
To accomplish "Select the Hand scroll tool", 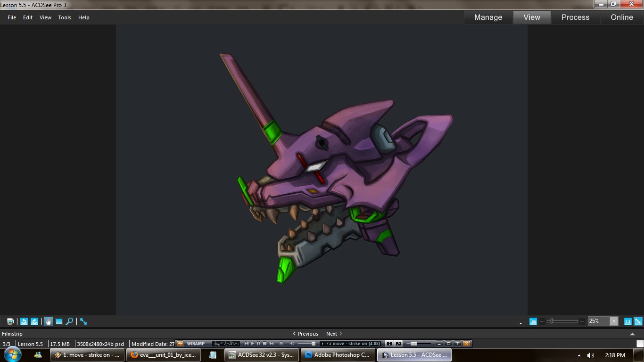I will (48, 321).
